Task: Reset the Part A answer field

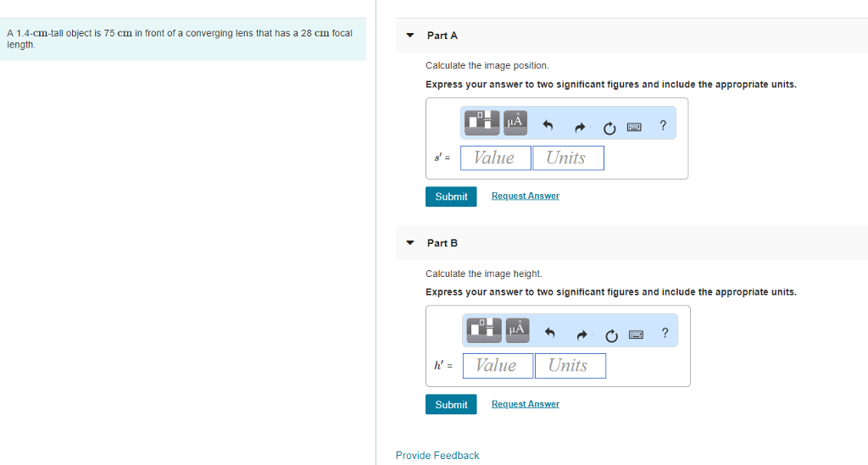Action: pyautogui.click(x=609, y=128)
